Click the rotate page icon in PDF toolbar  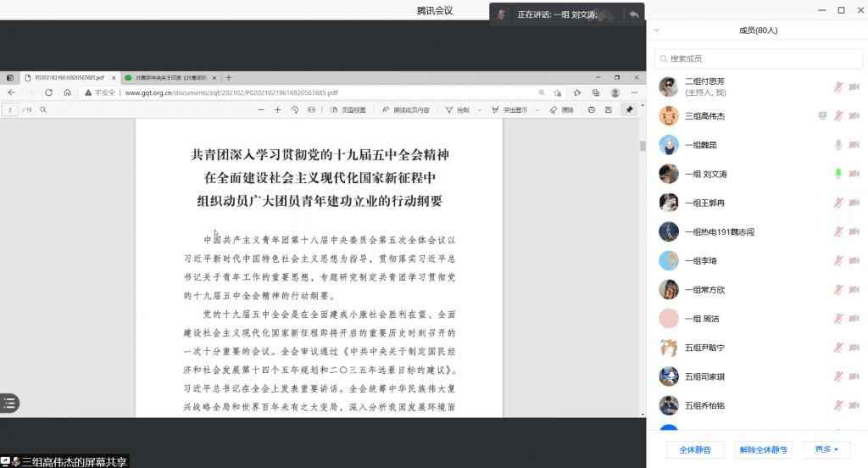point(295,109)
